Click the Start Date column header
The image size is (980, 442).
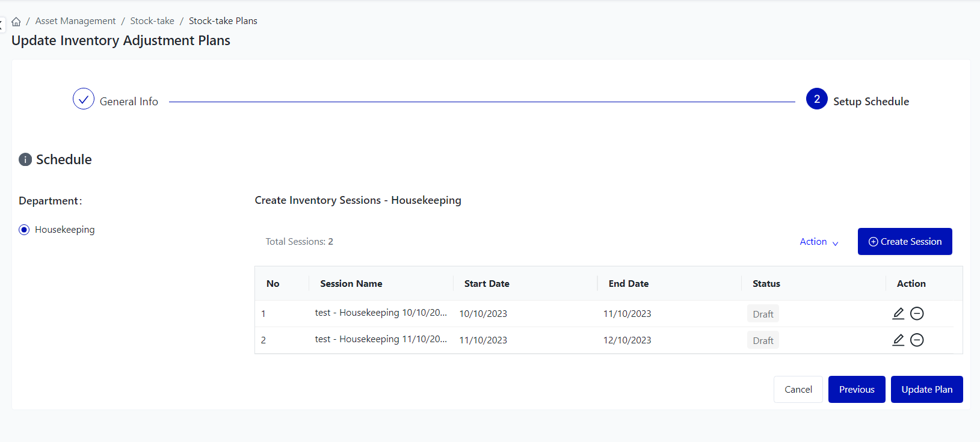pos(487,284)
